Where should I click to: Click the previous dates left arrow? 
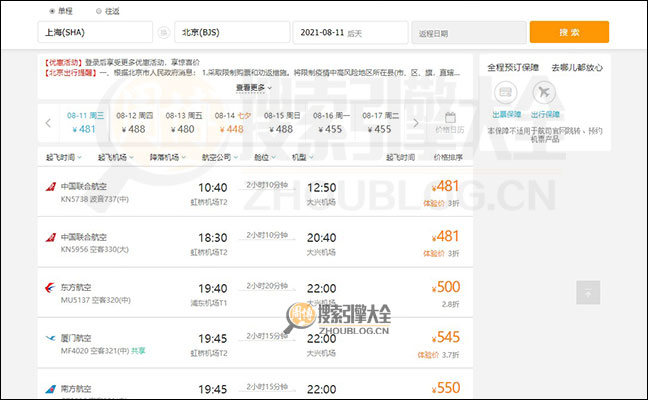48,122
